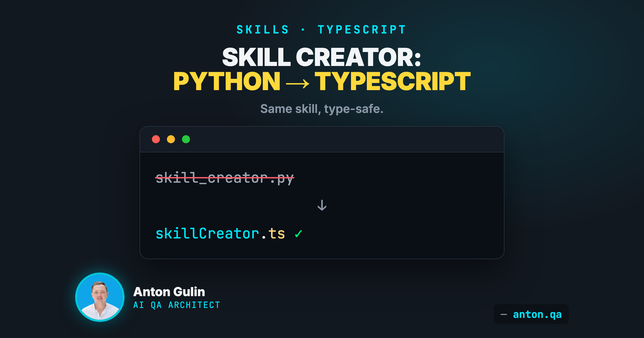This screenshot has height=338, width=644.
Task: Click the Anton Gulin name text
Action: pos(169,292)
